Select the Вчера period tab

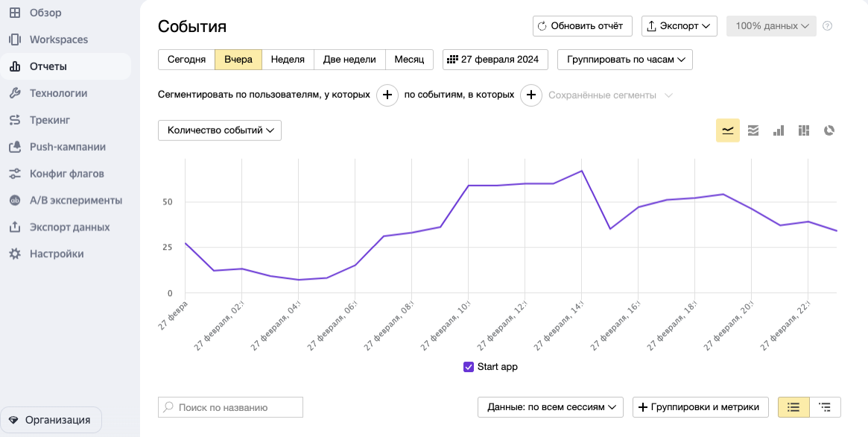point(238,60)
